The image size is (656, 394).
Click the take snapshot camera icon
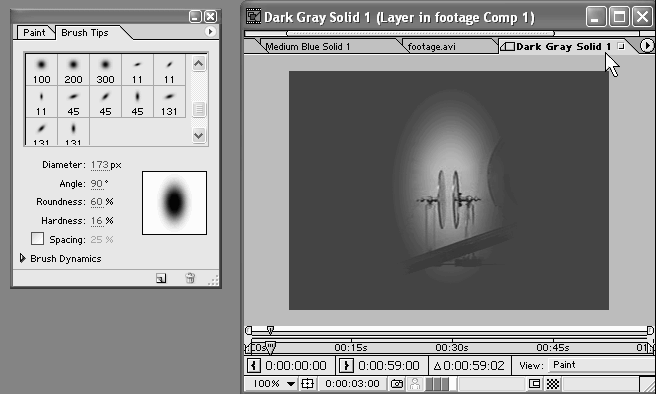[x=397, y=384]
